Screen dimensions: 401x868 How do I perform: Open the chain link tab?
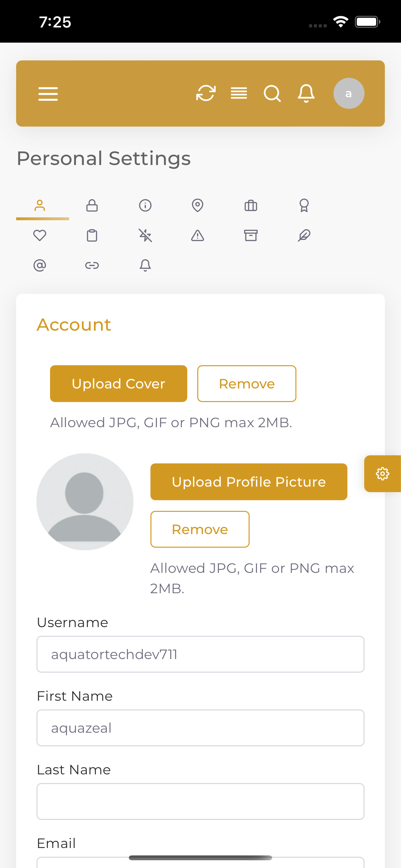point(92,265)
